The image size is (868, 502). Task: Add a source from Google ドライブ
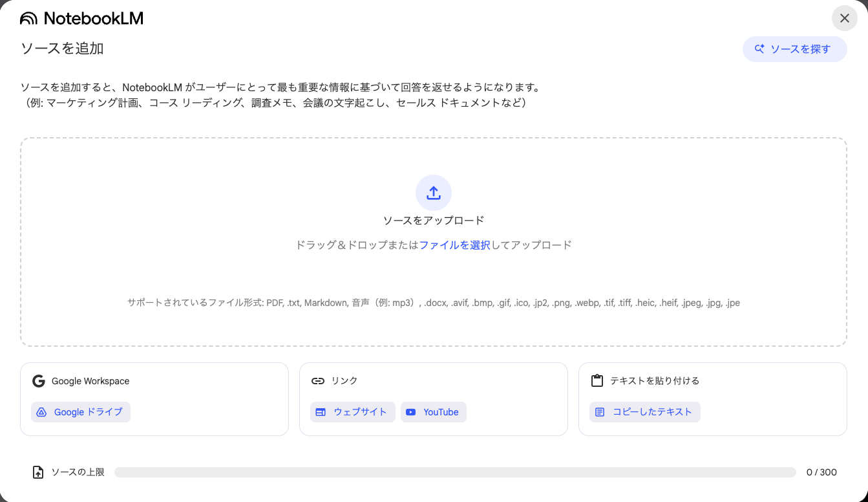coord(80,412)
